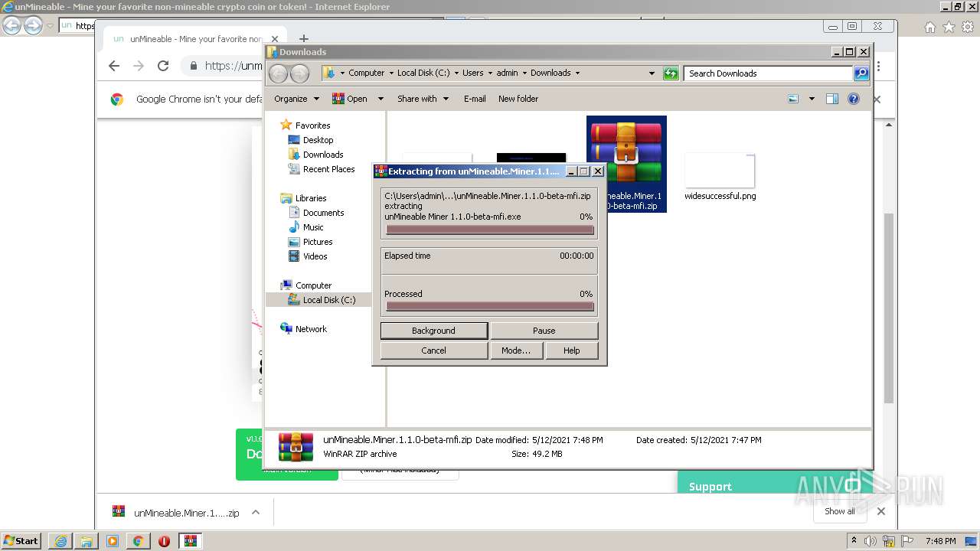Open Internet Explorer from taskbar
The width and height of the screenshot is (980, 551).
60,541
